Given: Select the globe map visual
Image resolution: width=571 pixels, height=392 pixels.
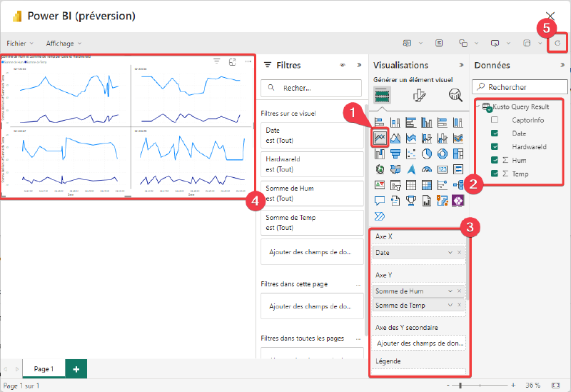Looking at the screenshot, I should (380, 169).
